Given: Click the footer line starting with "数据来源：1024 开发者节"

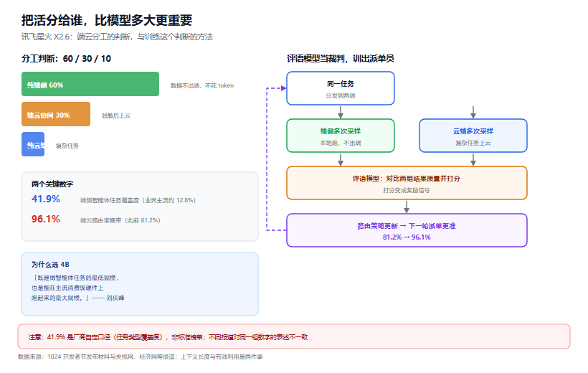Looking at the screenshot, I should pos(141,357).
